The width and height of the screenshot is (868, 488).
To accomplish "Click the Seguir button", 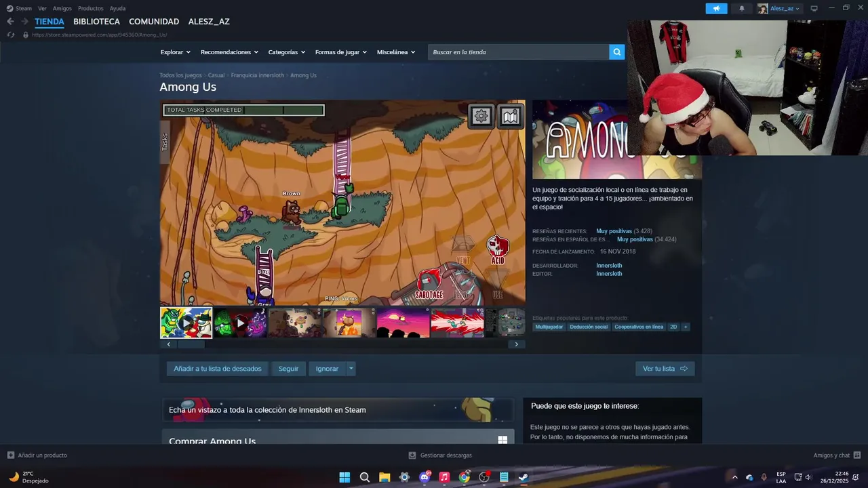I will coord(288,369).
